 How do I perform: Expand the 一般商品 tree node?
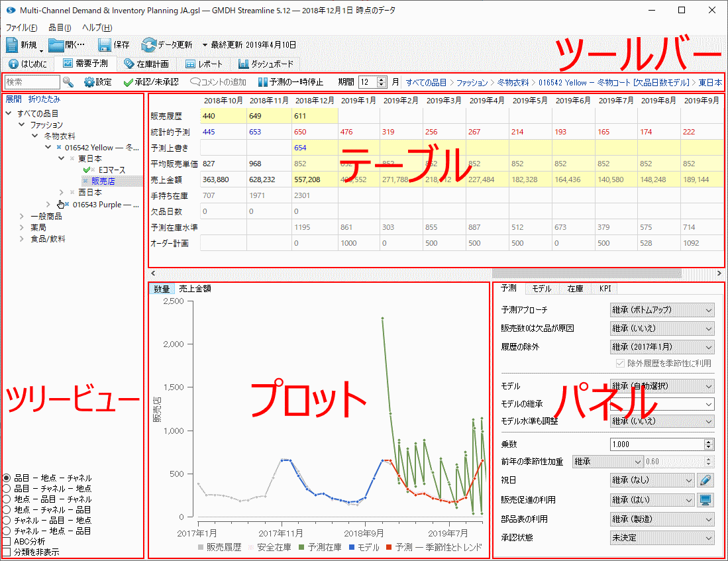tap(22, 217)
